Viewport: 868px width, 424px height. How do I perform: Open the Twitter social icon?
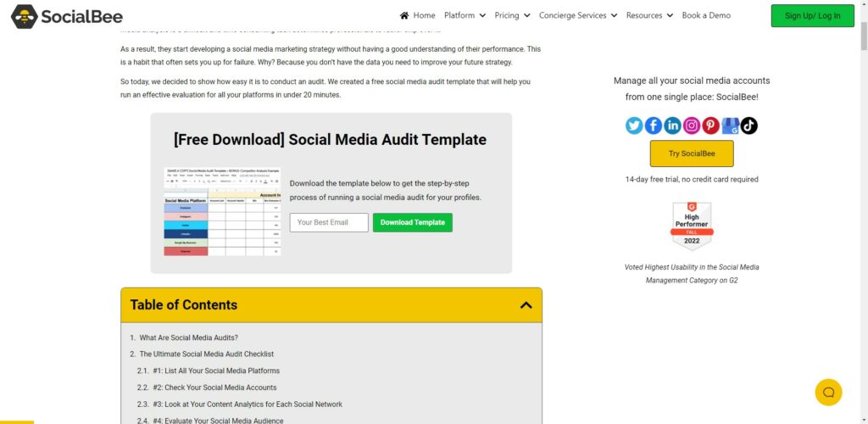click(634, 126)
